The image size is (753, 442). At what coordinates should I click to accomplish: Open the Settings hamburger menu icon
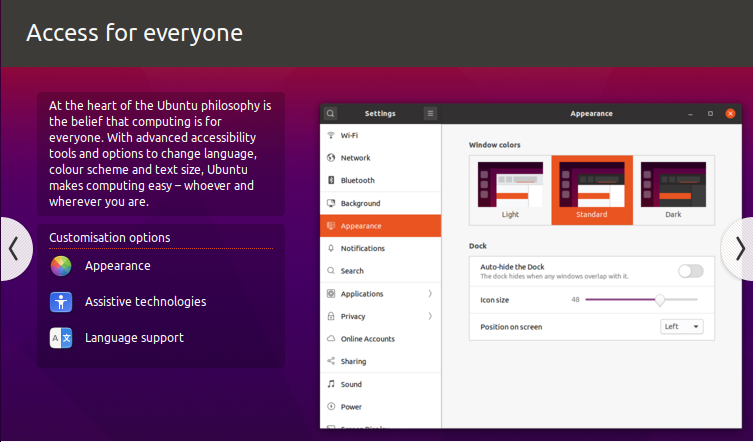430,114
